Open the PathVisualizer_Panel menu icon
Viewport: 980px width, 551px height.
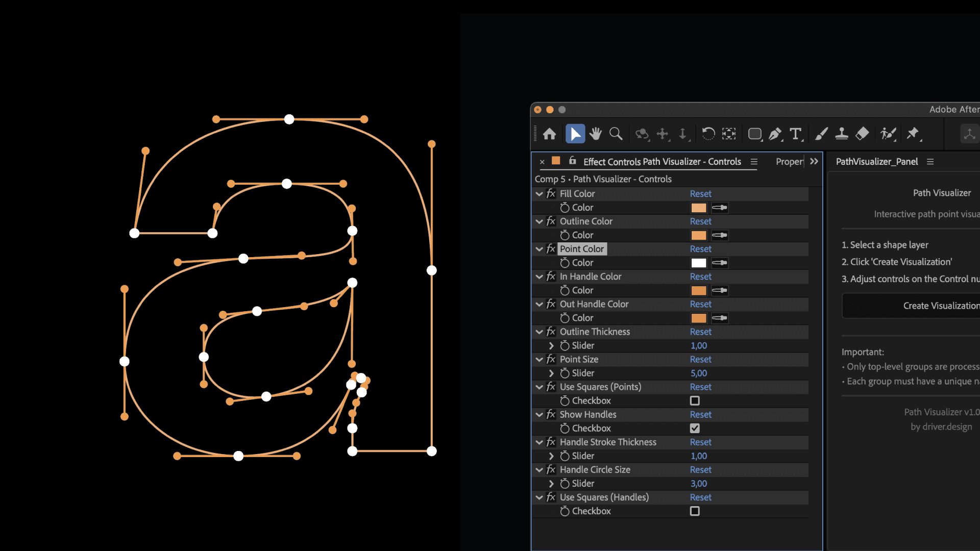tap(930, 162)
